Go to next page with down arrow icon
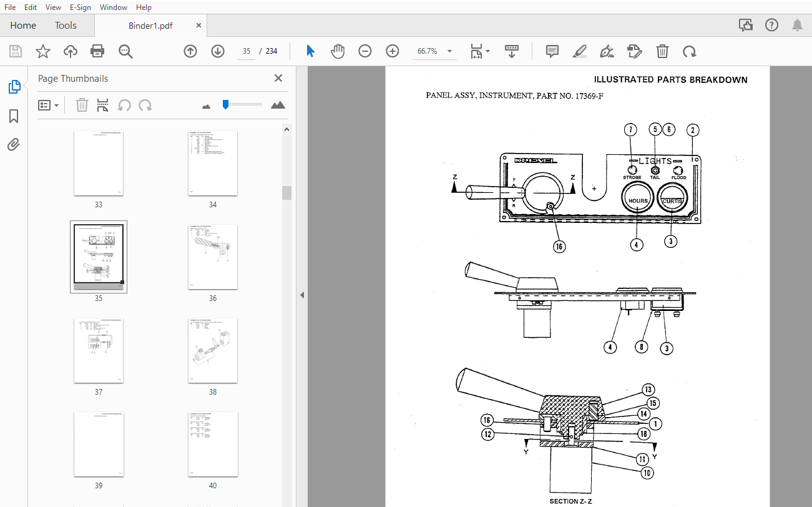This screenshot has height=507, width=812. [217, 51]
